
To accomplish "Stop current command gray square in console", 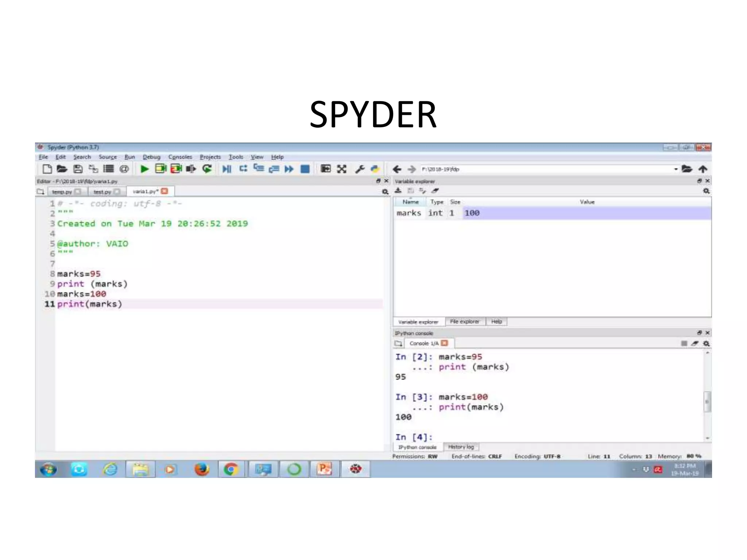I will [684, 343].
